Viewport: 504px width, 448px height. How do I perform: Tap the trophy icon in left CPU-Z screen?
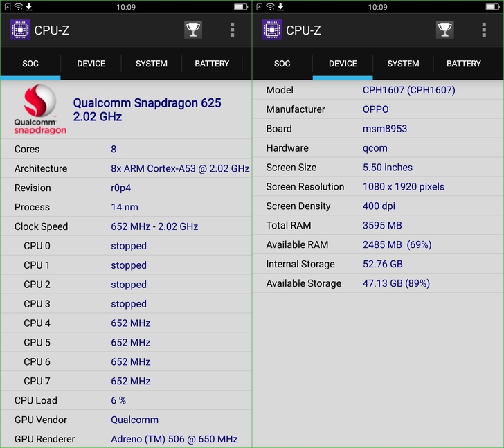click(193, 30)
